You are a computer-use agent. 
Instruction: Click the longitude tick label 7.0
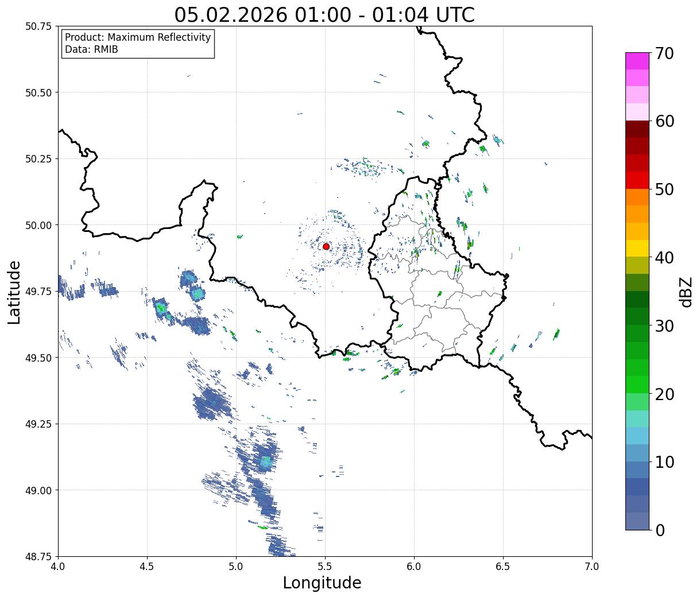click(x=592, y=567)
